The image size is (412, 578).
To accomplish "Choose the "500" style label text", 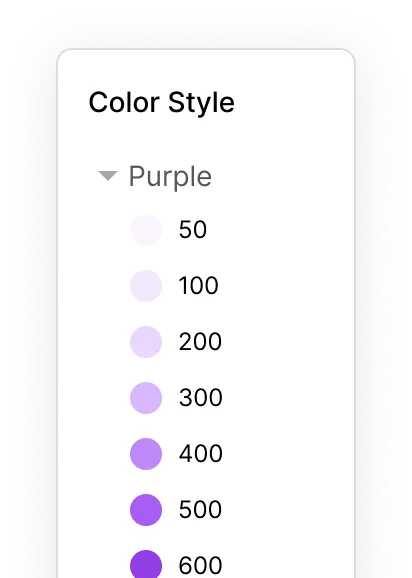I will click(200, 510).
